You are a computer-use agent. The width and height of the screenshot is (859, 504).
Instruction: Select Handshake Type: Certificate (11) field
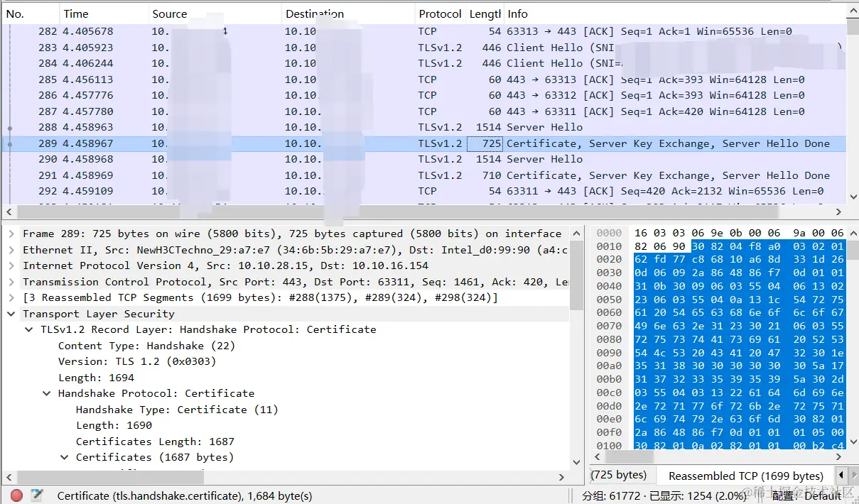[177, 410]
